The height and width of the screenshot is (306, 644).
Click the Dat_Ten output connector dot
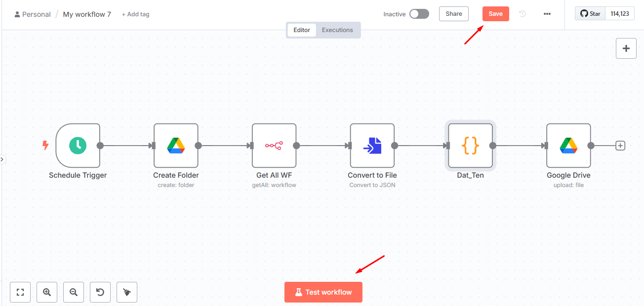(x=493, y=146)
